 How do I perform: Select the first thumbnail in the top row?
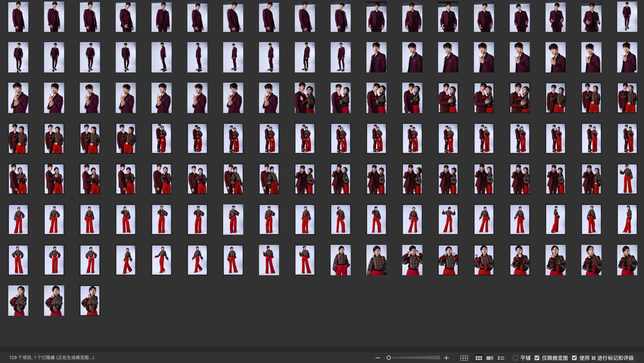coord(18,17)
